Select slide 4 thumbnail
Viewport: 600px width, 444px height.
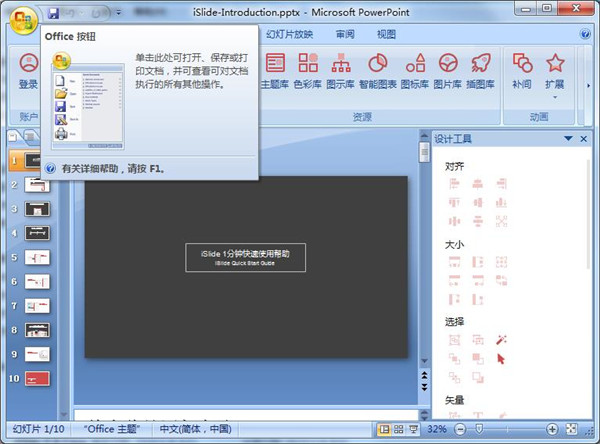tap(37, 233)
